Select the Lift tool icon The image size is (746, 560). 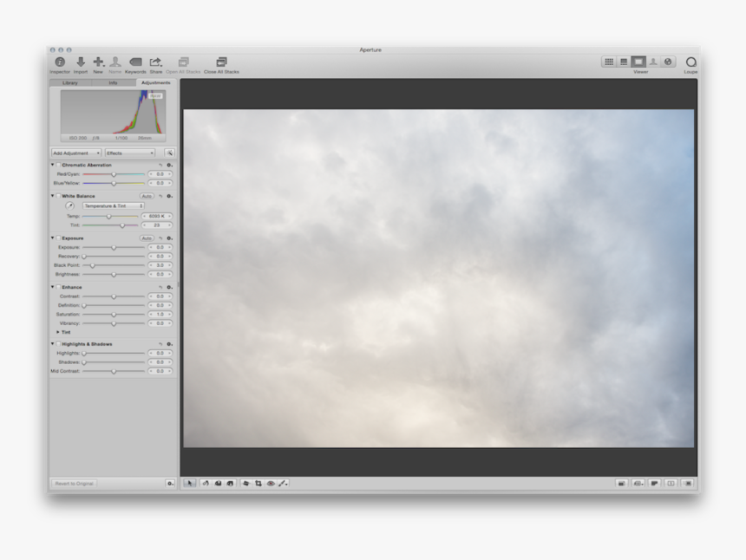218,484
